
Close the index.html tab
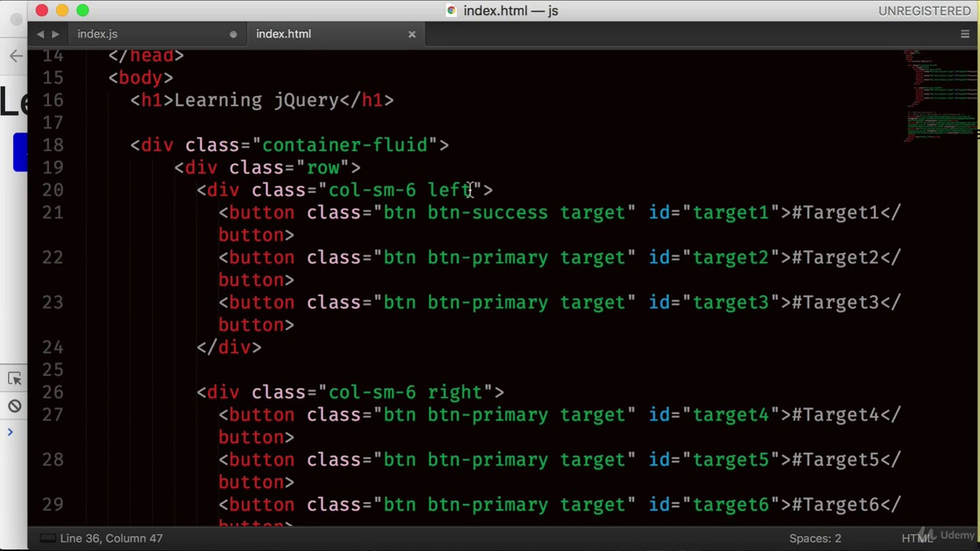point(412,34)
